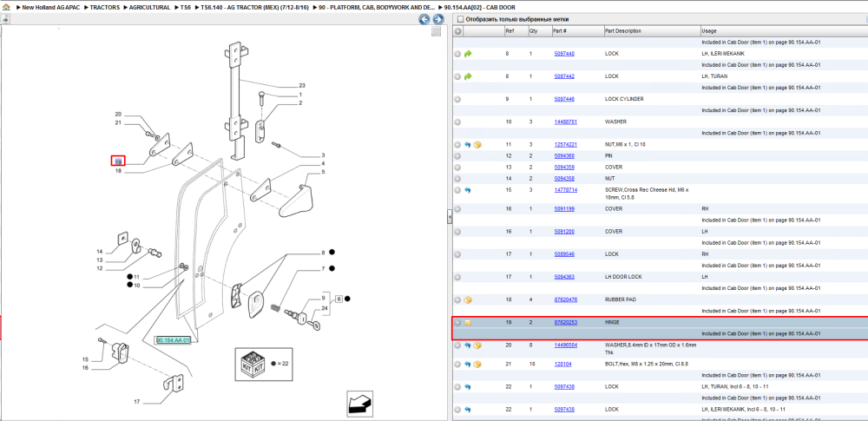The image size is (868, 421).
Task: Go to previous diagram with left arrow
Action: point(424,20)
